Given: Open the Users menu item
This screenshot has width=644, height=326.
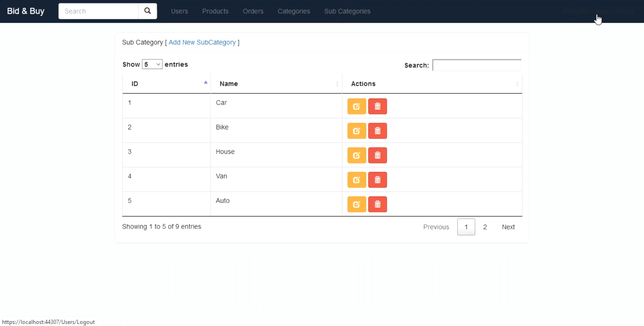Looking at the screenshot, I should pos(179,11).
